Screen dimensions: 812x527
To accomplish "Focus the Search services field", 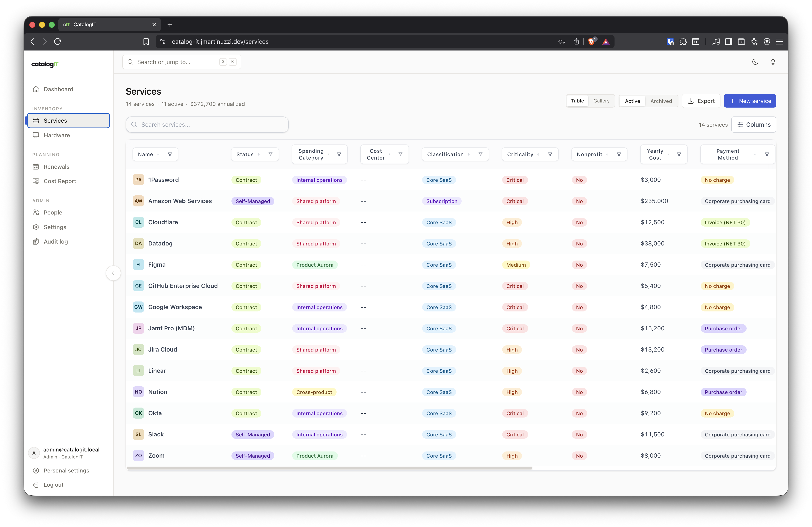I will (x=207, y=124).
